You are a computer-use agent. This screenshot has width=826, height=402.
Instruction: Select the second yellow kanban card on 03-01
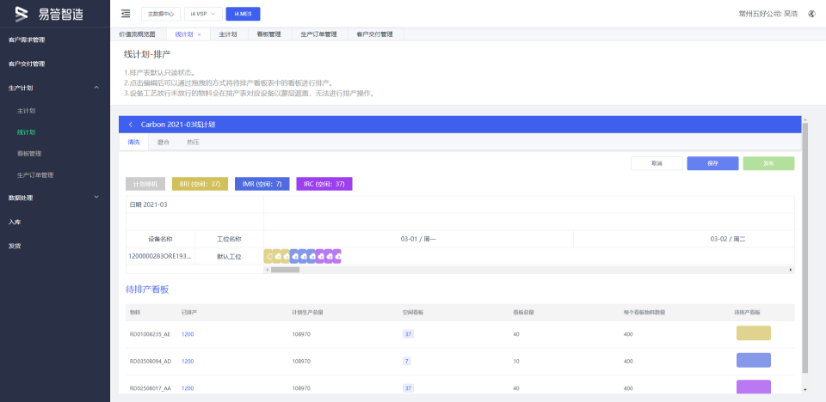pos(277,257)
